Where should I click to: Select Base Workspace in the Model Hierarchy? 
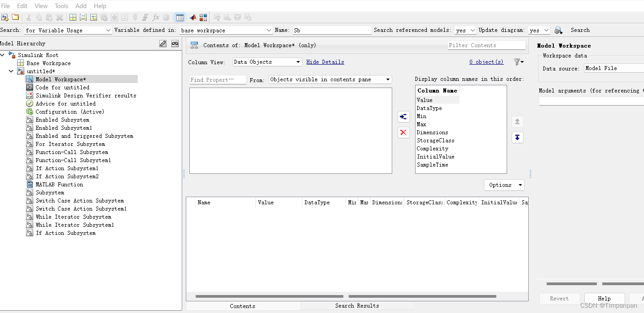pos(48,63)
